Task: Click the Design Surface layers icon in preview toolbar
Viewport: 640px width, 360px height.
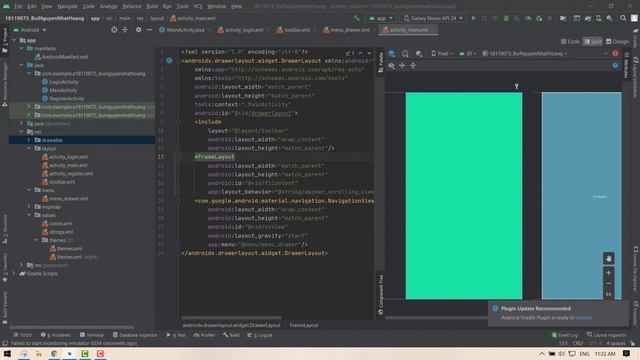Action: 391,53
